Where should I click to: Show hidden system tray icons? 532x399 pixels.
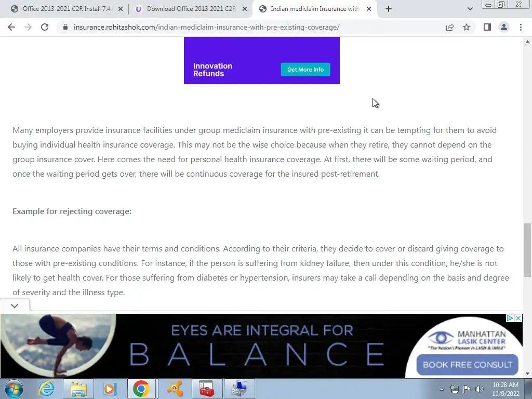point(442,389)
